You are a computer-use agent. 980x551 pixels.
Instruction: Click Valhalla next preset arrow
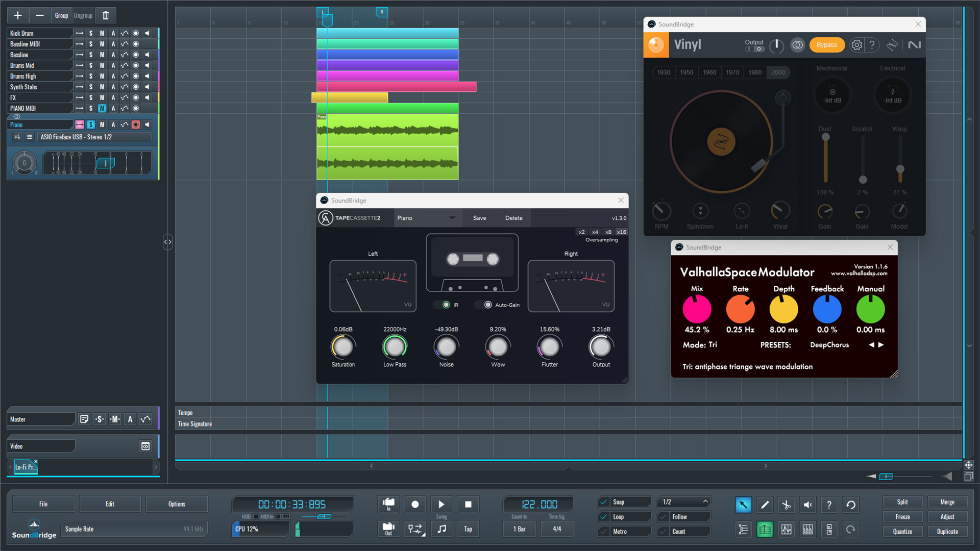881,345
